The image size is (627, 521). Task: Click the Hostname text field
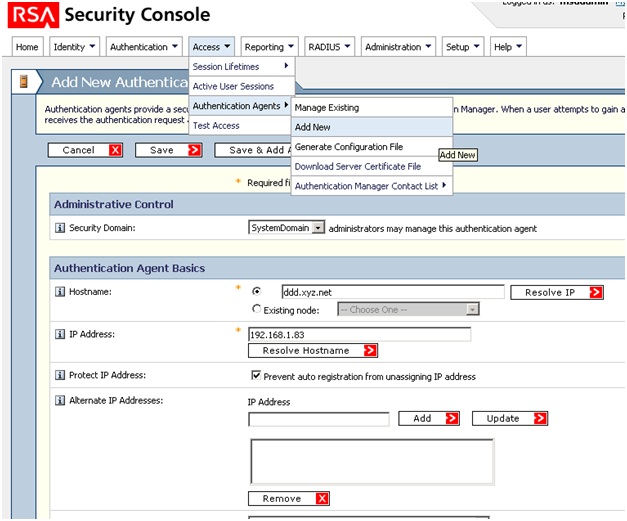(x=393, y=292)
